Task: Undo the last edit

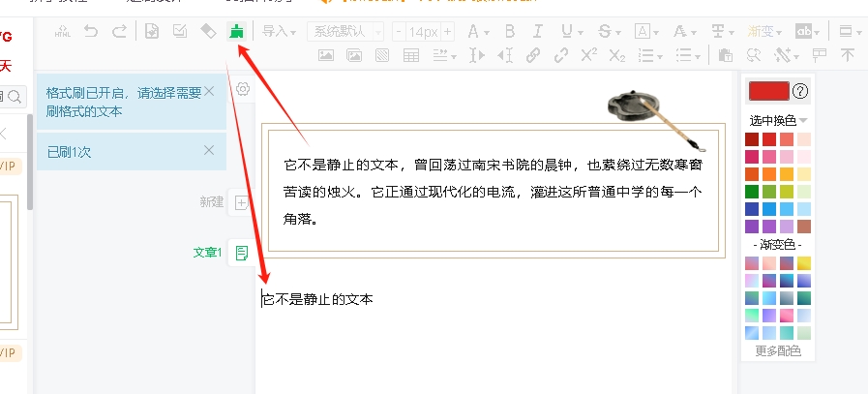Action: click(x=91, y=31)
